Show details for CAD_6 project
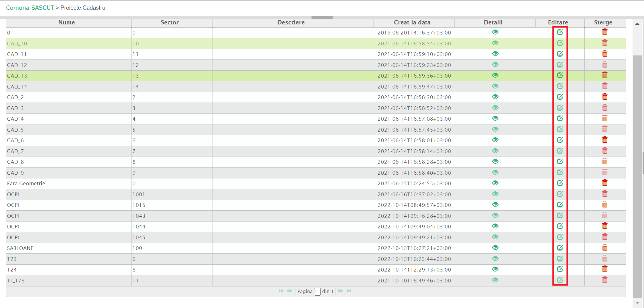 click(x=495, y=140)
